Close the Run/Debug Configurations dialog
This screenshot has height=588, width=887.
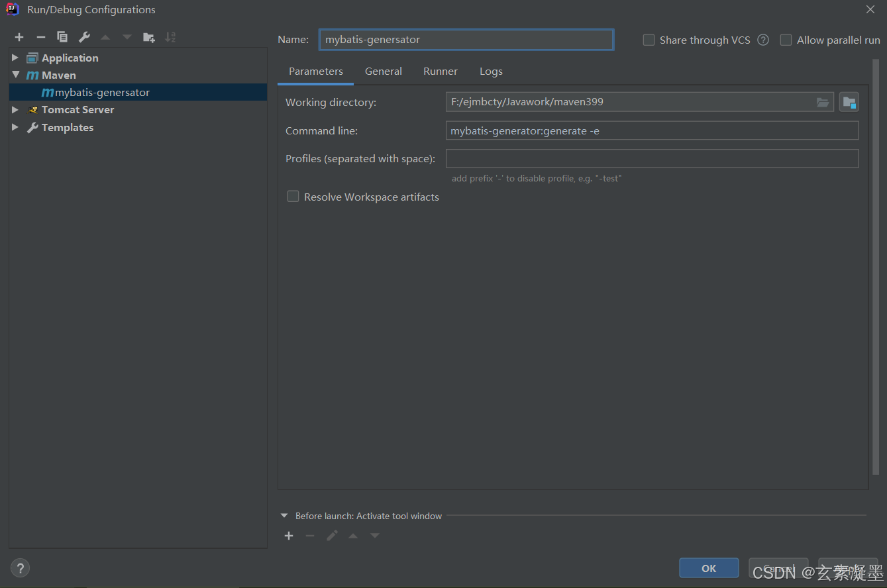[x=870, y=9]
